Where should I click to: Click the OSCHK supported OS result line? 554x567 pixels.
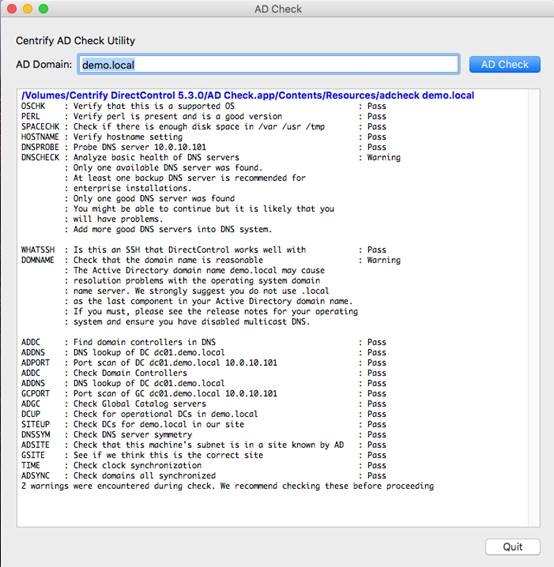tap(204, 106)
